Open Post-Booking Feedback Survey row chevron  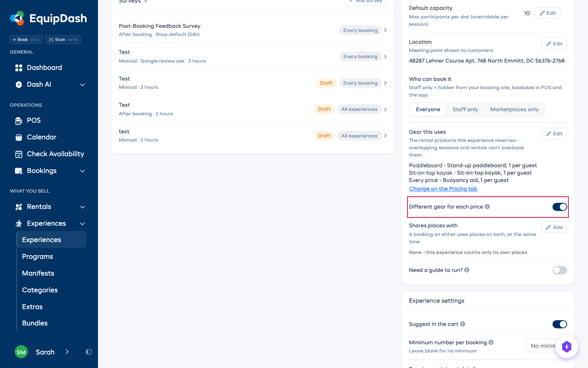385,30
